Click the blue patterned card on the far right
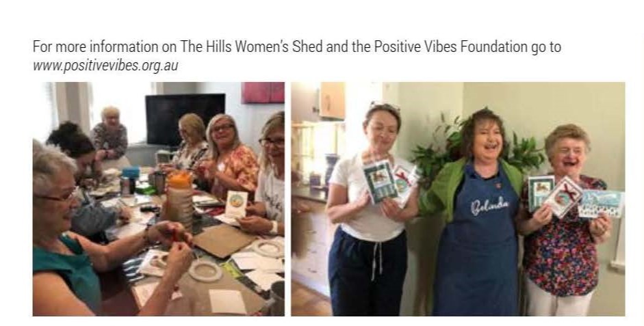The image size is (644, 326). [x=602, y=204]
